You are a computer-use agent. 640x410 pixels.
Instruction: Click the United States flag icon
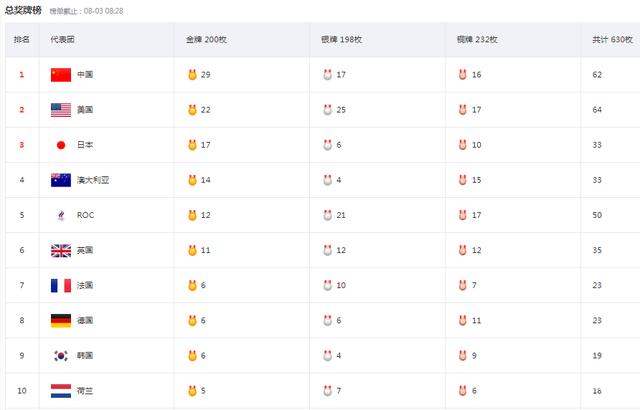tap(61, 110)
